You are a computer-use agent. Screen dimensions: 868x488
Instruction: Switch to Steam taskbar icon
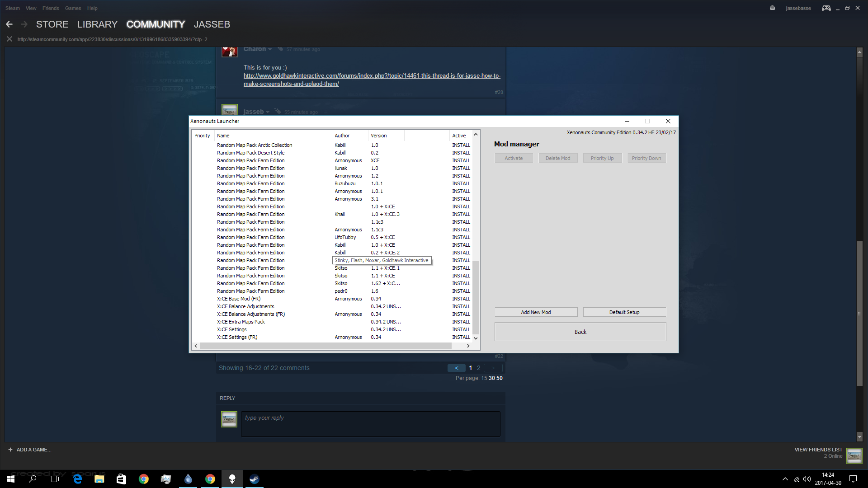pyautogui.click(x=254, y=479)
